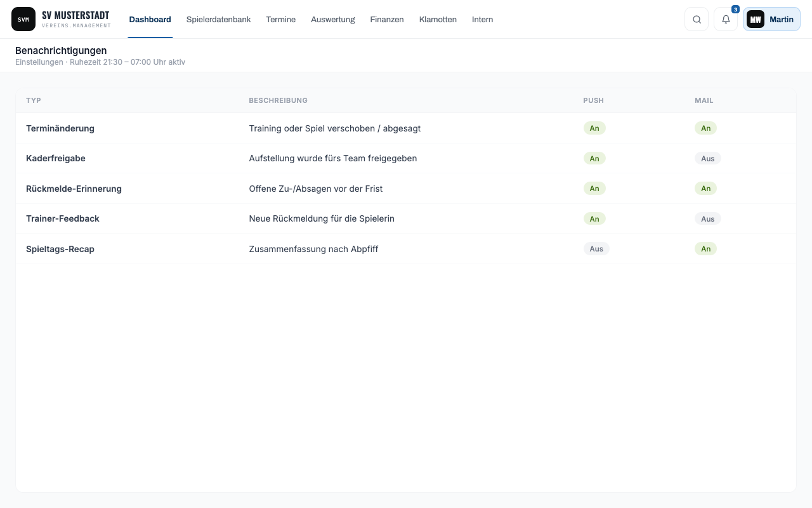Switch to the Termine tab
Viewport: 812px width, 508px height.
tap(281, 20)
